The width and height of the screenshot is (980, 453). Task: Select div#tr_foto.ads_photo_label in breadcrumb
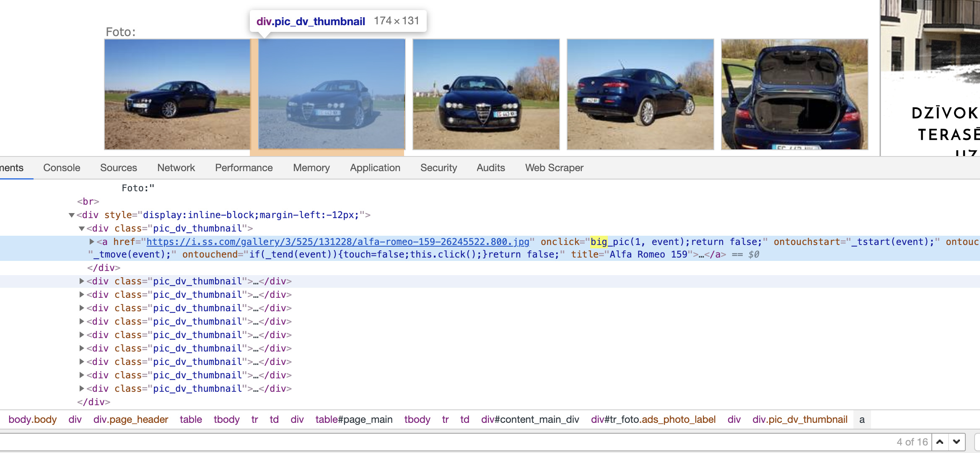(x=653, y=419)
